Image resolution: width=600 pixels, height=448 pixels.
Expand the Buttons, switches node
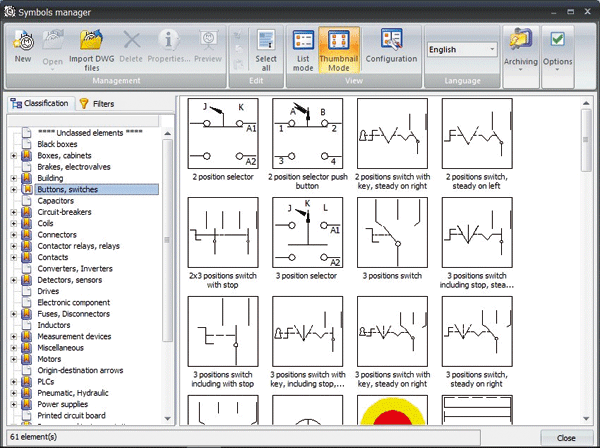pos(14,189)
